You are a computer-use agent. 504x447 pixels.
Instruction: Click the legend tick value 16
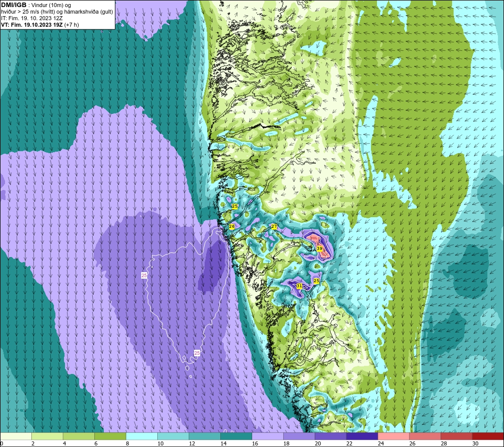pyautogui.click(x=255, y=444)
